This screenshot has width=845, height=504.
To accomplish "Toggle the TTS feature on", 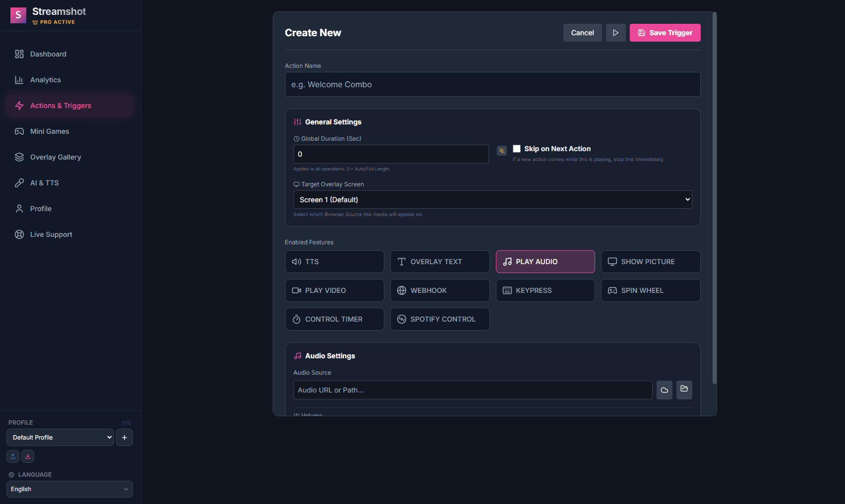I will click(x=334, y=261).
